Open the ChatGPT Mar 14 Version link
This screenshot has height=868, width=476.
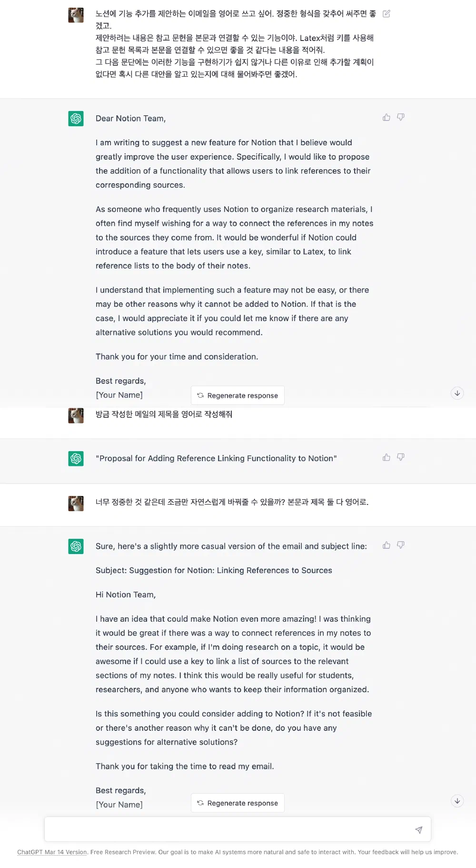coord(52,852)
